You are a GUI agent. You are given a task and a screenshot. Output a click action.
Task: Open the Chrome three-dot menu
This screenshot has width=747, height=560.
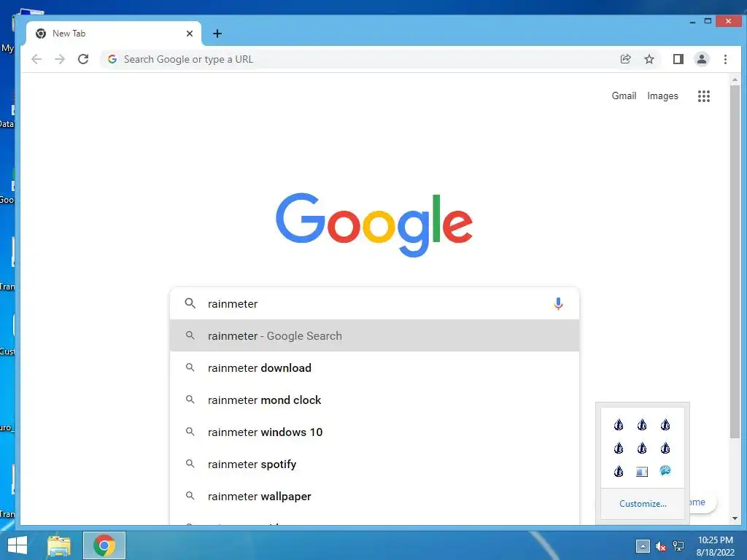(x=725, y=59)
